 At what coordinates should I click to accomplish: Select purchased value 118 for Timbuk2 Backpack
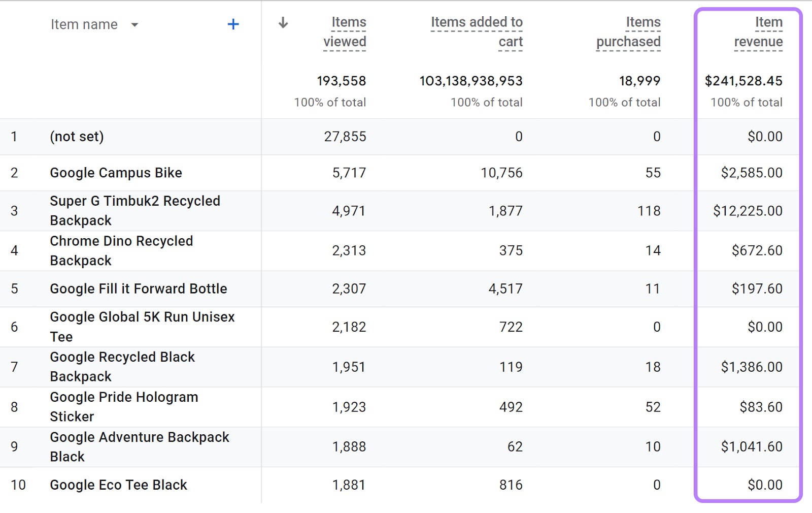click(649, 211)
